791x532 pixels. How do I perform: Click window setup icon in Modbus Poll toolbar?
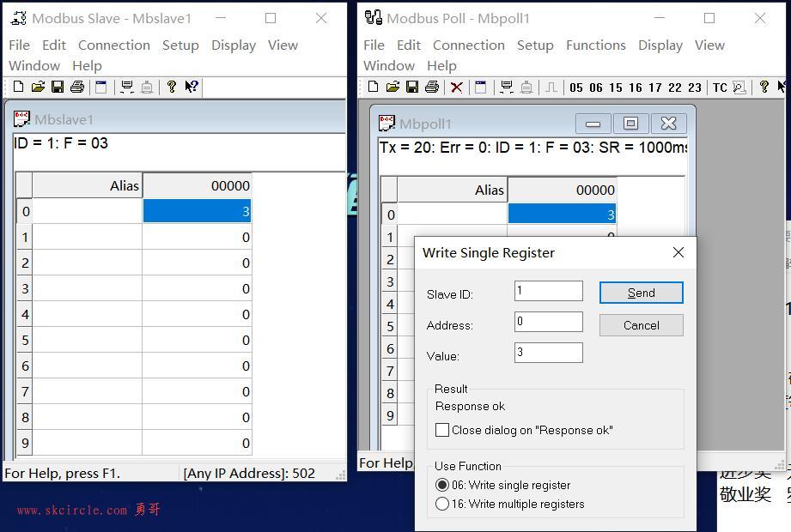[x=480, y=87]
